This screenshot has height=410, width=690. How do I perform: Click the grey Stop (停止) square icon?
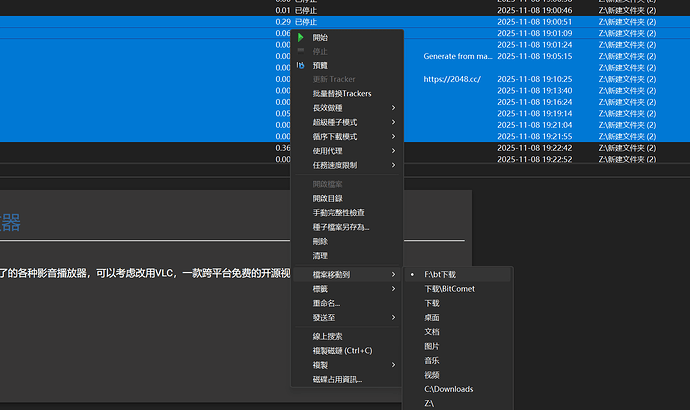[x=301, y=51]
